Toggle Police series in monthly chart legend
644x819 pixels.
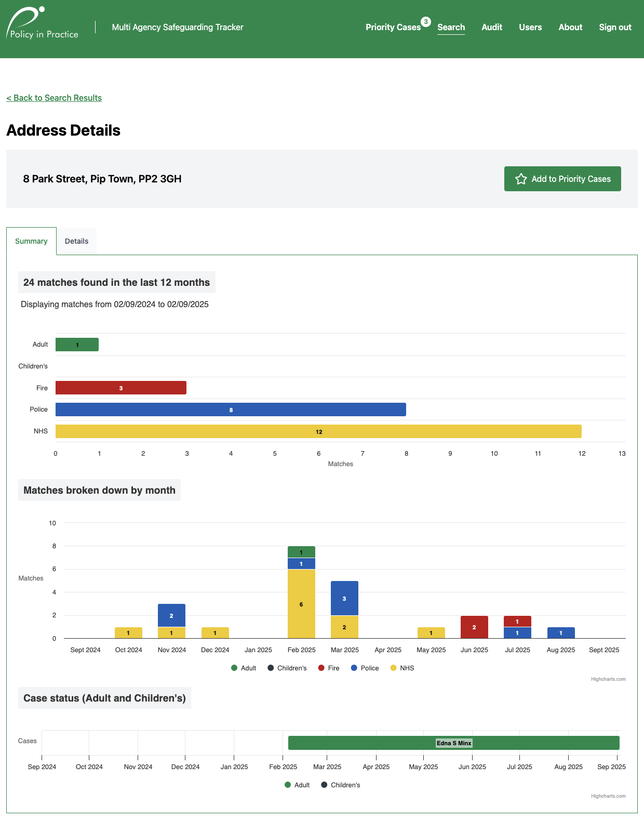365,668
